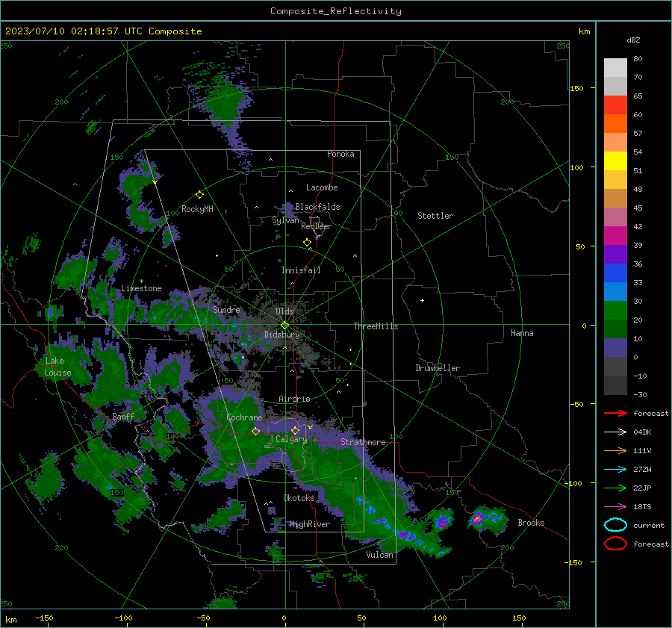Click the Limestone label

pyautogui.click(x=141, y=288)
